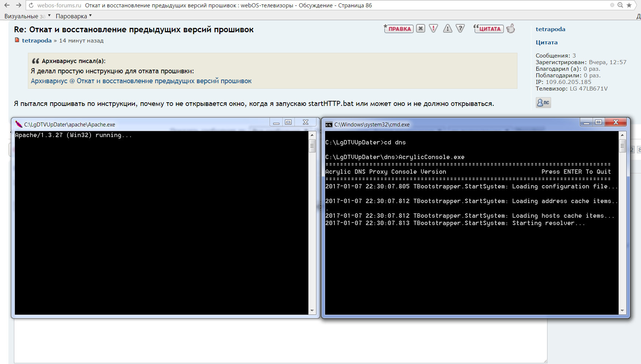Click the question mark triangle icon
This screenshot has width=641, height=364.
point(460,29)
